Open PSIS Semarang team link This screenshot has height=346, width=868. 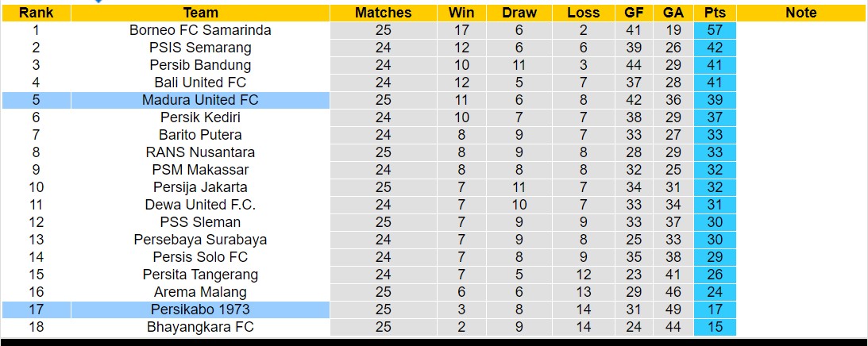coord(200,48)
